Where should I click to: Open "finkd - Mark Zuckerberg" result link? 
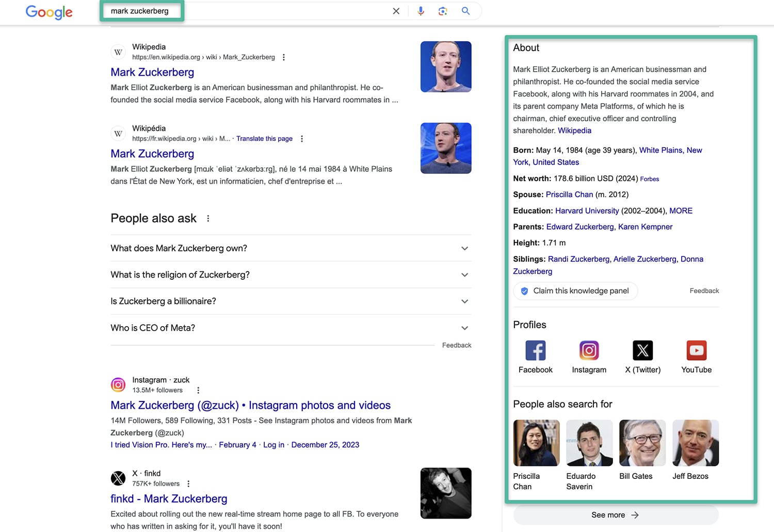(x=169, y=499)
